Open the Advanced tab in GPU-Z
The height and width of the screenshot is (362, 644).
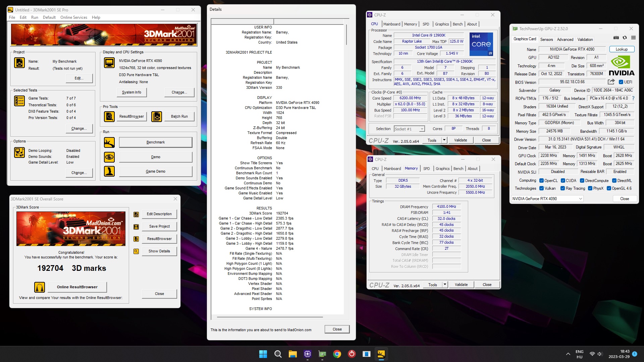click(565, 40)
